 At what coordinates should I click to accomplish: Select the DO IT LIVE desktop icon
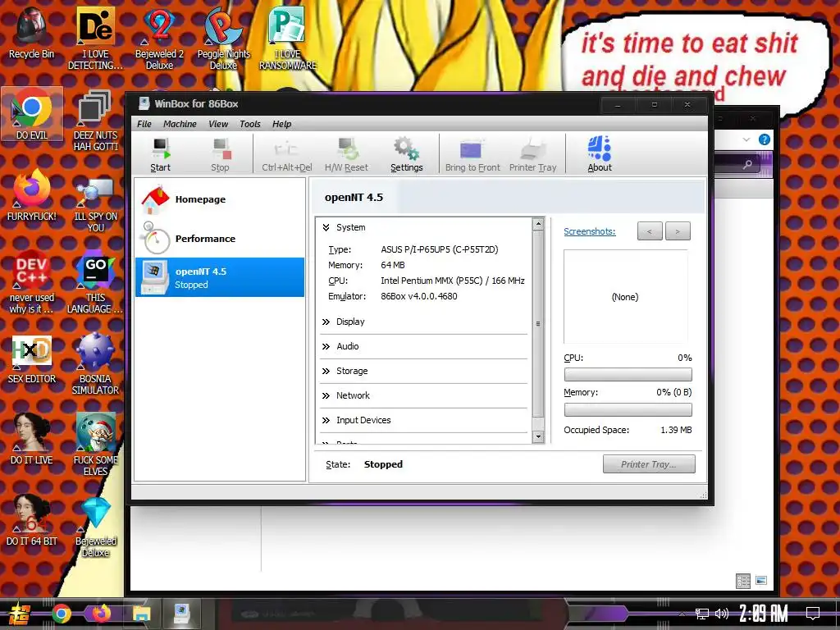pyautogui.click(x=32, y=440)
